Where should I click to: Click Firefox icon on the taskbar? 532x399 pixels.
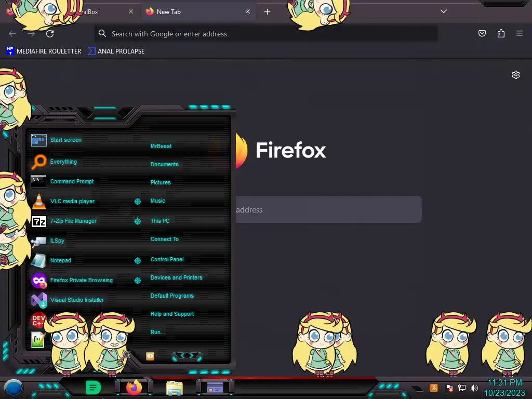(x=134, y=387)
